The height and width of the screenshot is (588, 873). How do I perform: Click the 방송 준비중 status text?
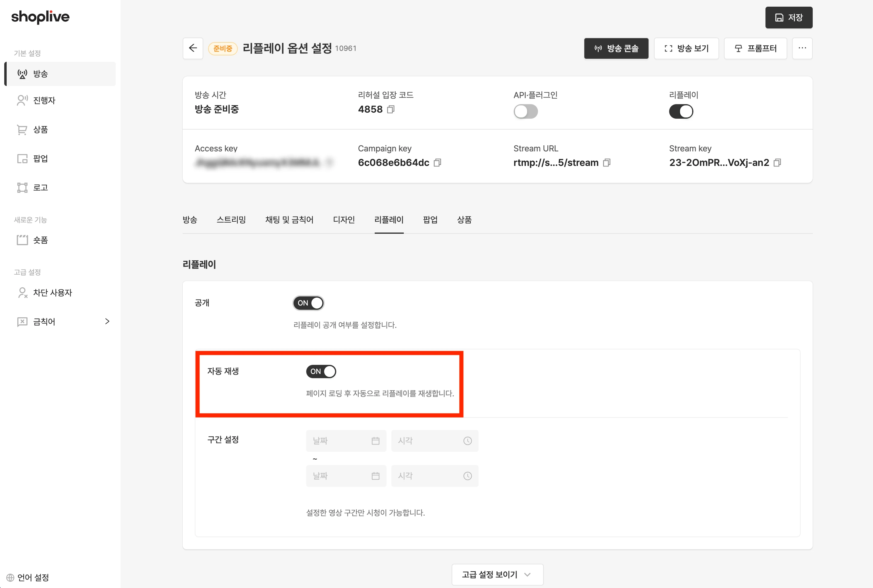pos(217,109)
